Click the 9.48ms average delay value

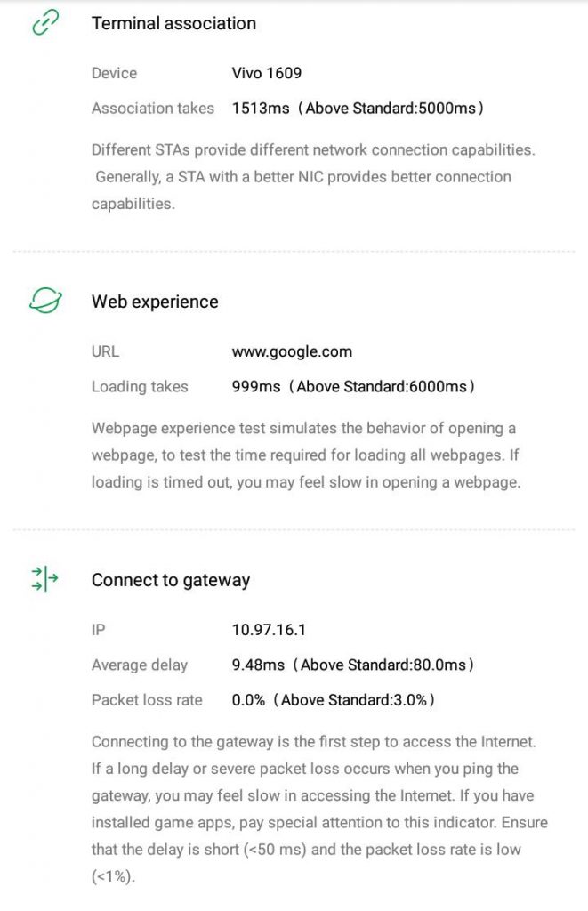(x=258, y=665)
